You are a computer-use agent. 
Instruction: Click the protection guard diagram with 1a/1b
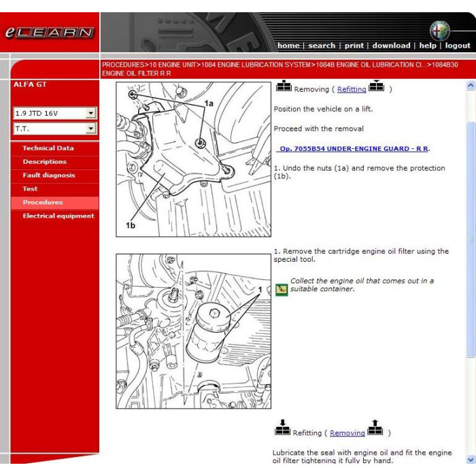click(193, 159)
